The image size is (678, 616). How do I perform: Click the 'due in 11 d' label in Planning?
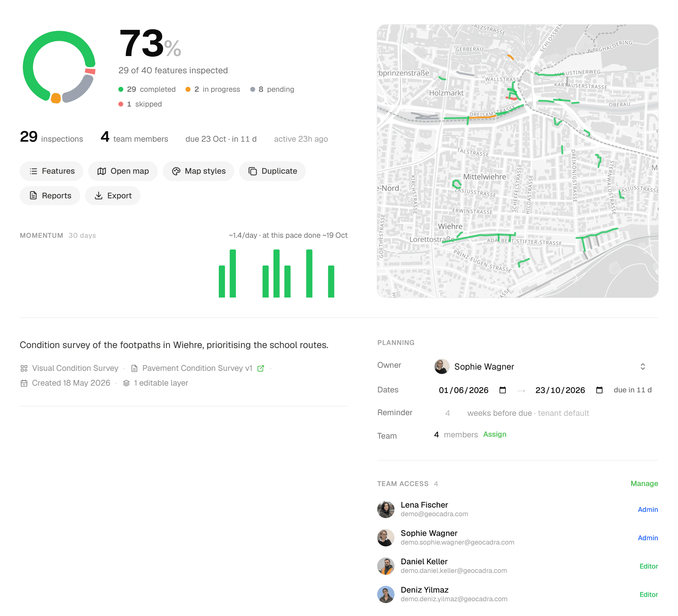point(632,390)
